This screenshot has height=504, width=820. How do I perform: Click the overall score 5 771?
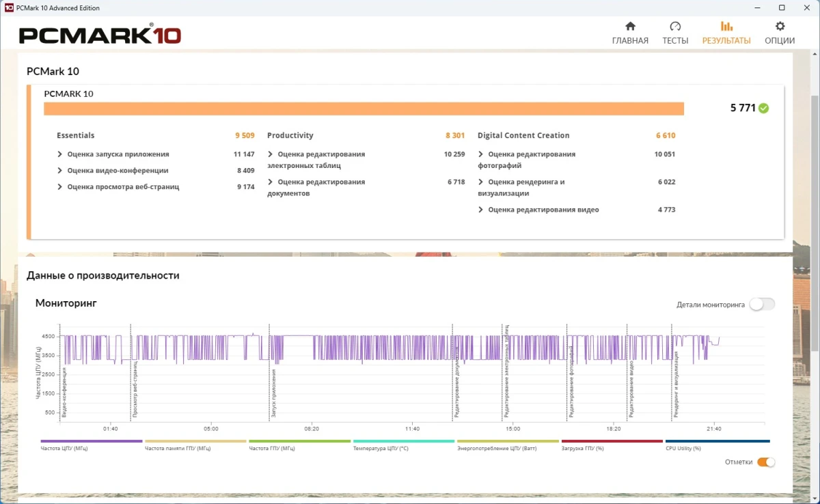click(743, 108)
